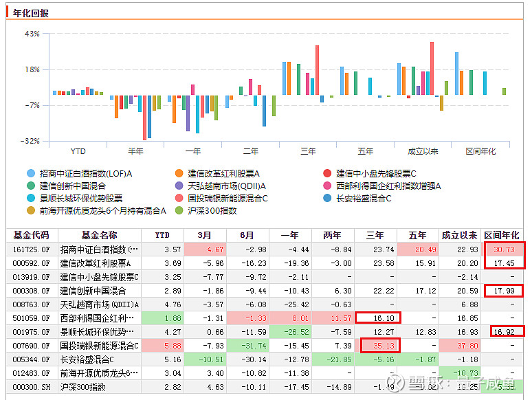Sort by the 成立以来 column header
This screenshot has width=532, height=400.
(x=460, y=236)
